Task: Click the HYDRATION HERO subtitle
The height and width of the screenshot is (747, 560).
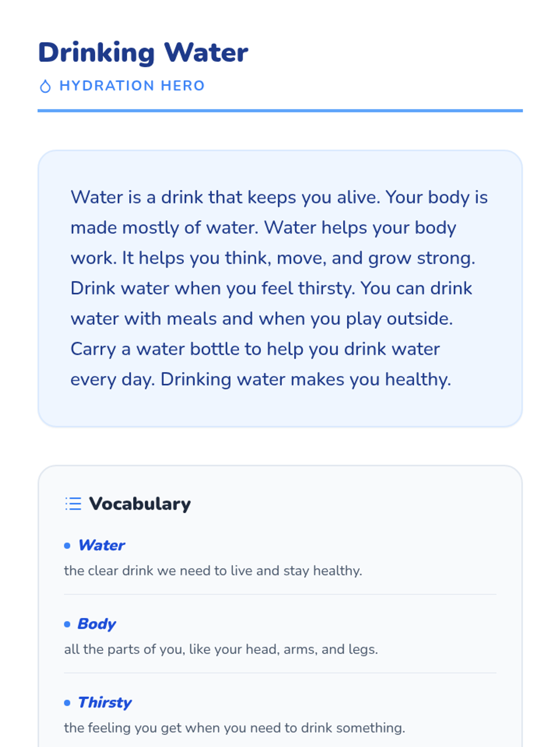Action: click(132, 86)
